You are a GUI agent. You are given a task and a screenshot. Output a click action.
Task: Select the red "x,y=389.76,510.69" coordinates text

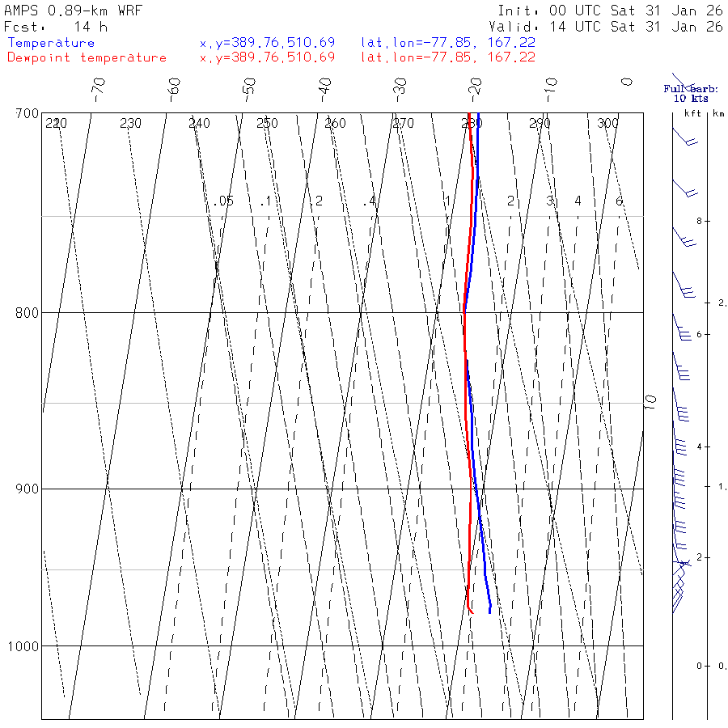pyautogui.click(x=268, y=57)
